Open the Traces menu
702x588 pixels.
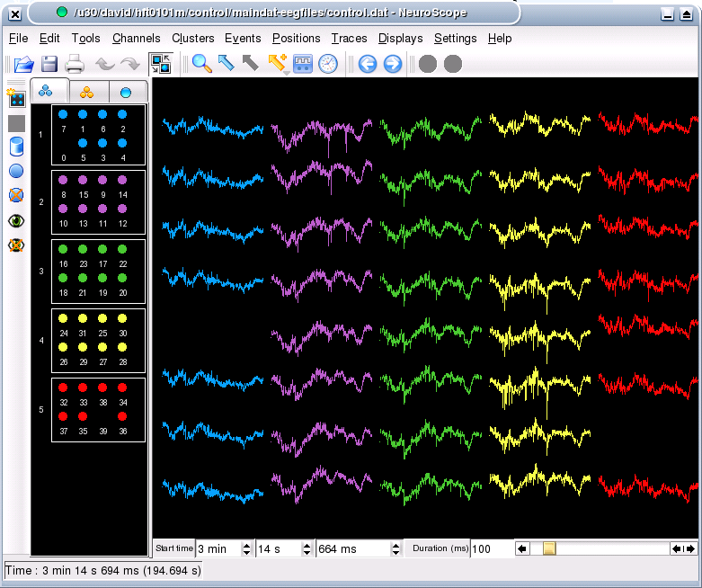tap(350, 39)
